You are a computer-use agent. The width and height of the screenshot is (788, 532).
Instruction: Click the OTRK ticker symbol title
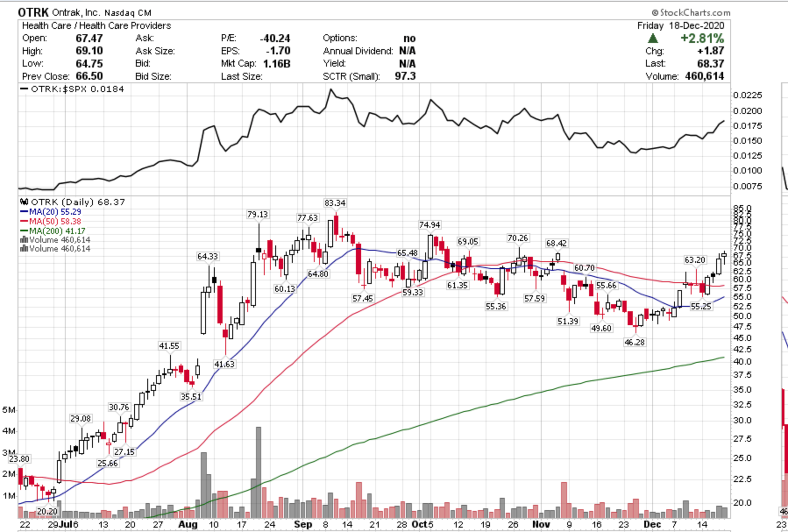click(x=33, y=12)
